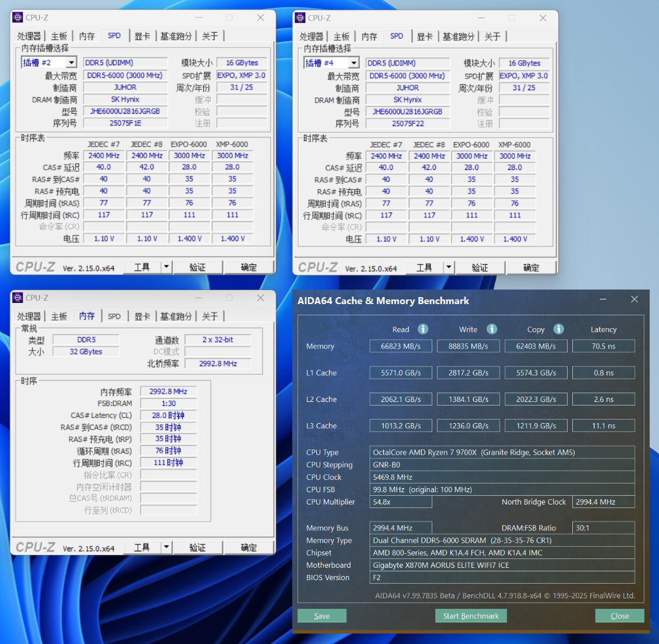Switch to 内存 tab in slot #2 window
Screen dimensions: 659x644
tap(87, 36)
